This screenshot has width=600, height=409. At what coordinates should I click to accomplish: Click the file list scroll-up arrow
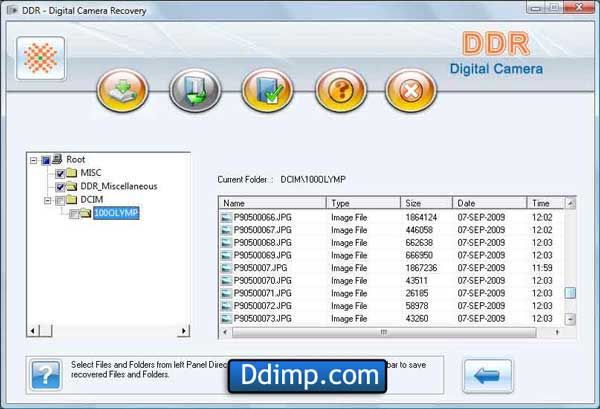(570, 204)
